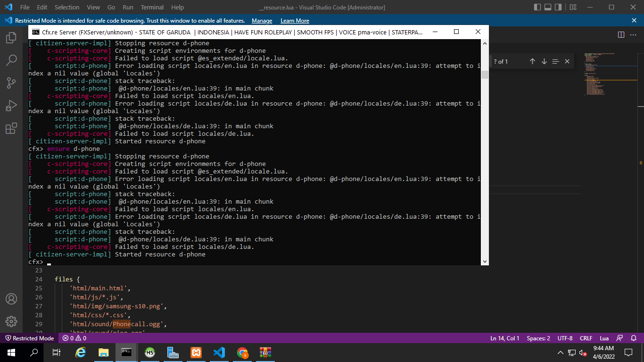The height and width of the screenshot is (362, 644).
Task: Open the Customize Layout icon
Action: (x=573, y=7)
